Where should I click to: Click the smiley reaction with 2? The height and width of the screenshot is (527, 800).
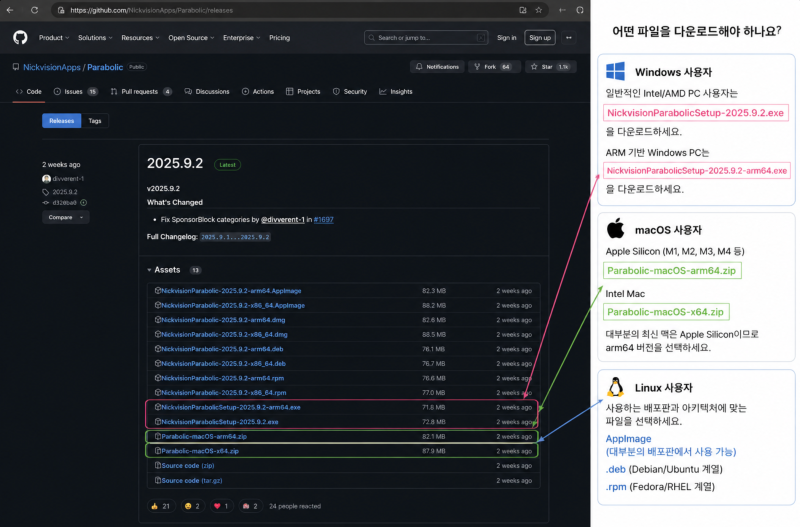(x=192, y=506)
